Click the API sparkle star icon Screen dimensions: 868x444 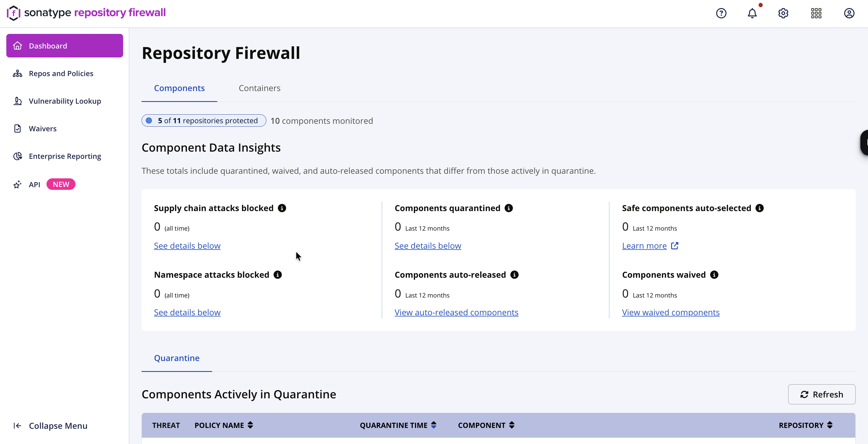pyautogui.click(x=18, y=184)
